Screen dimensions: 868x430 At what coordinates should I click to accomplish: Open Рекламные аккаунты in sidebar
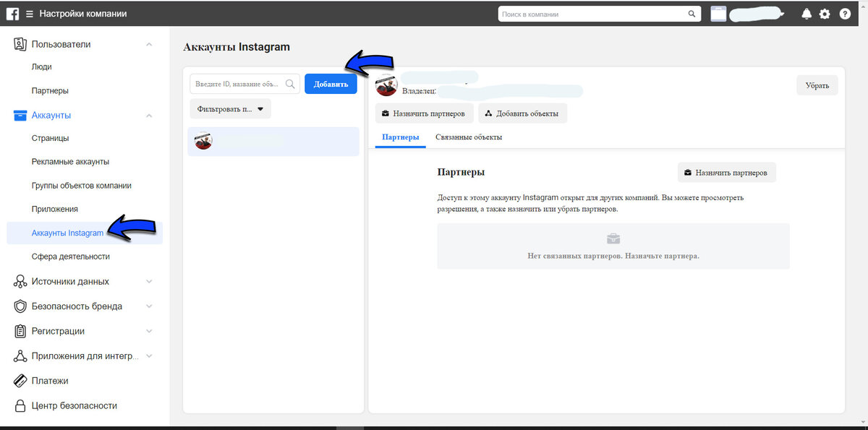click(71, 162)
